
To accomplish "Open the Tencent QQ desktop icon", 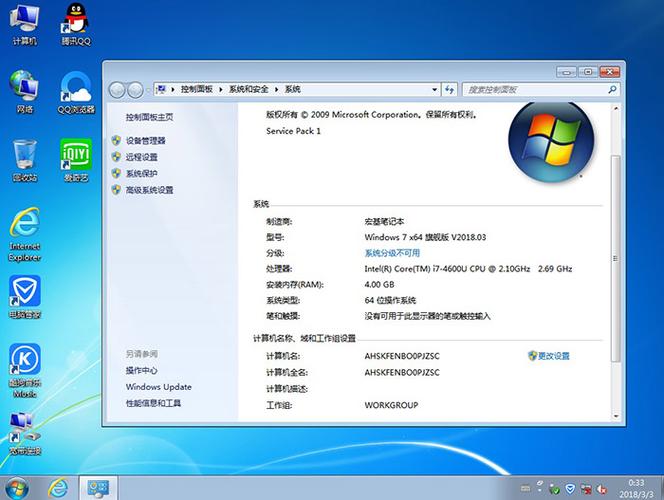I will [x=76, y=25].
